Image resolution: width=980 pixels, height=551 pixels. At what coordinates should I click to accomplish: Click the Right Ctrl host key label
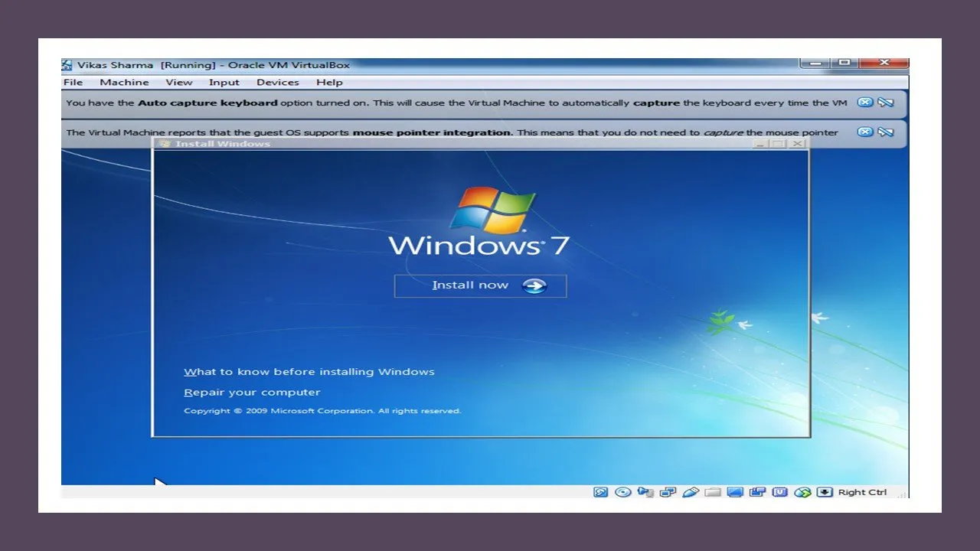tap(862, 492)
